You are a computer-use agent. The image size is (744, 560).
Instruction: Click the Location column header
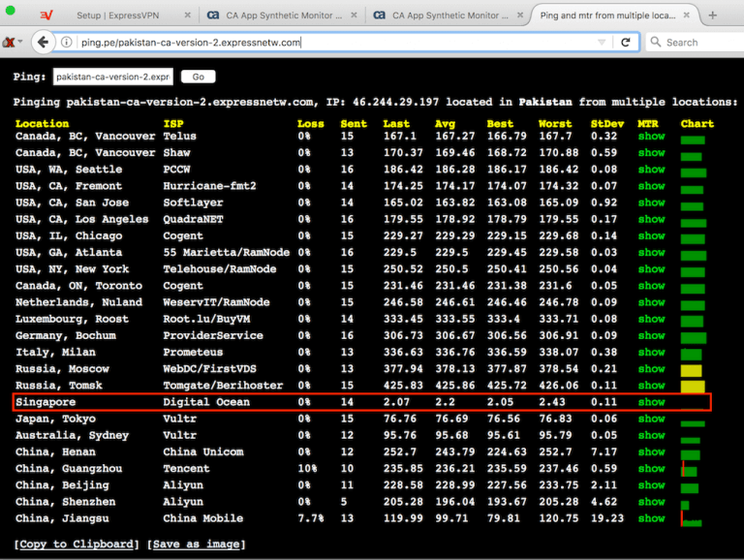pyautogui.click(x=42, y=124)
